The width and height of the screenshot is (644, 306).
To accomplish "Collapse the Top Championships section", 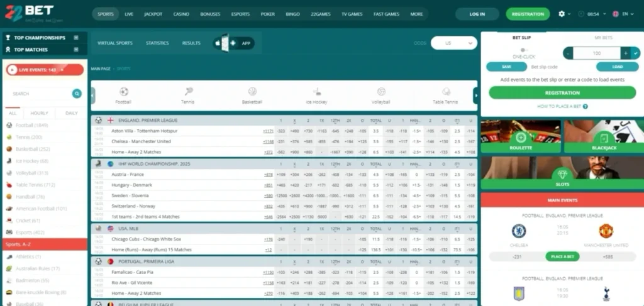I will [x=76, y=37].
